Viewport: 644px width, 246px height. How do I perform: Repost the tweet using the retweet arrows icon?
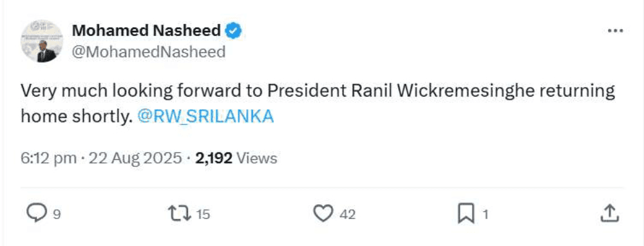(180, 214)
